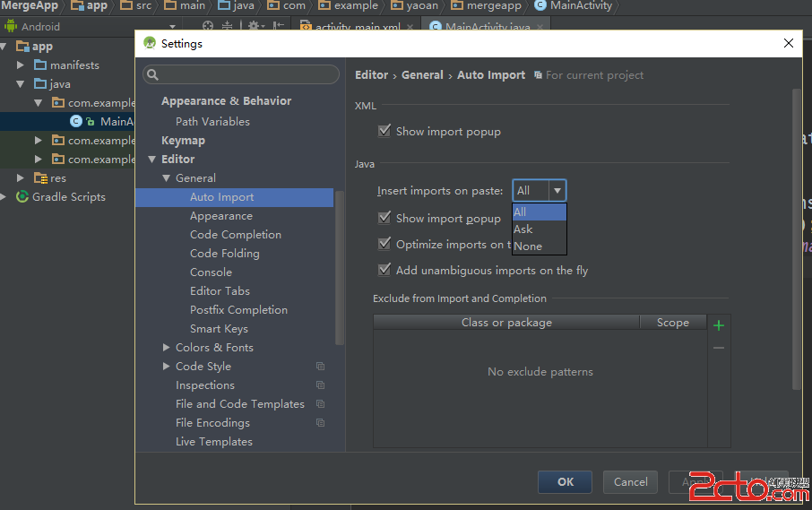Viewport: 812px width, 510px height.
Task: Select Console settings item
Action: pyautogui.click(x=211, y=272)
